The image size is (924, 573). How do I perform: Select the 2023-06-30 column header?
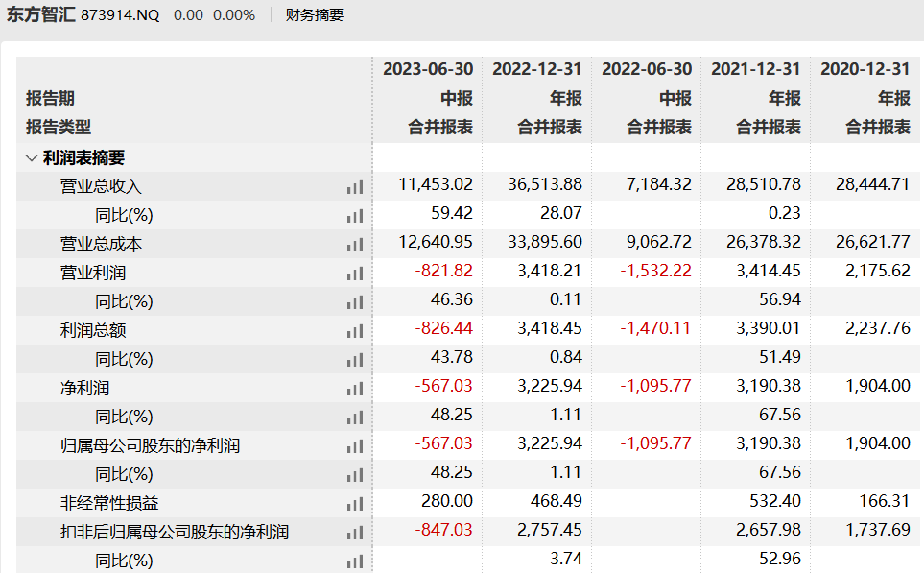428,69
